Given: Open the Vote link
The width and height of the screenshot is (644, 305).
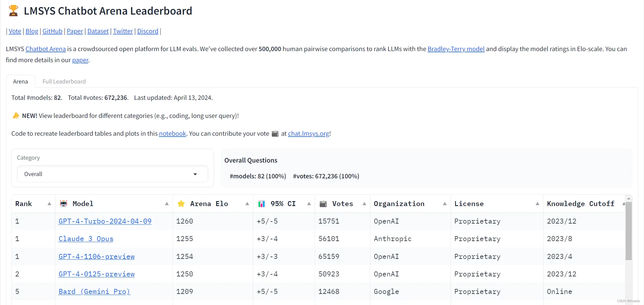Looking at the screenshot, I should (x=15, y=31).
